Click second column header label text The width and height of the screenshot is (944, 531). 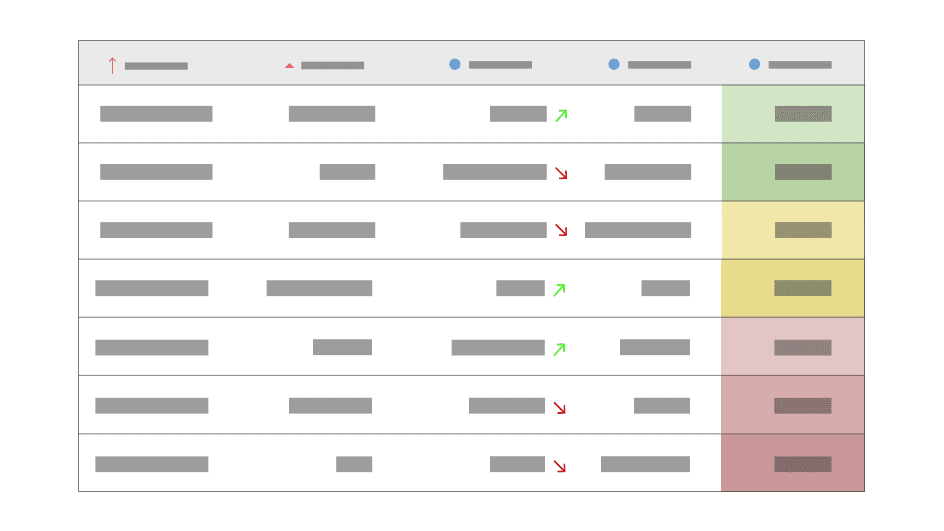pos(332,66)
